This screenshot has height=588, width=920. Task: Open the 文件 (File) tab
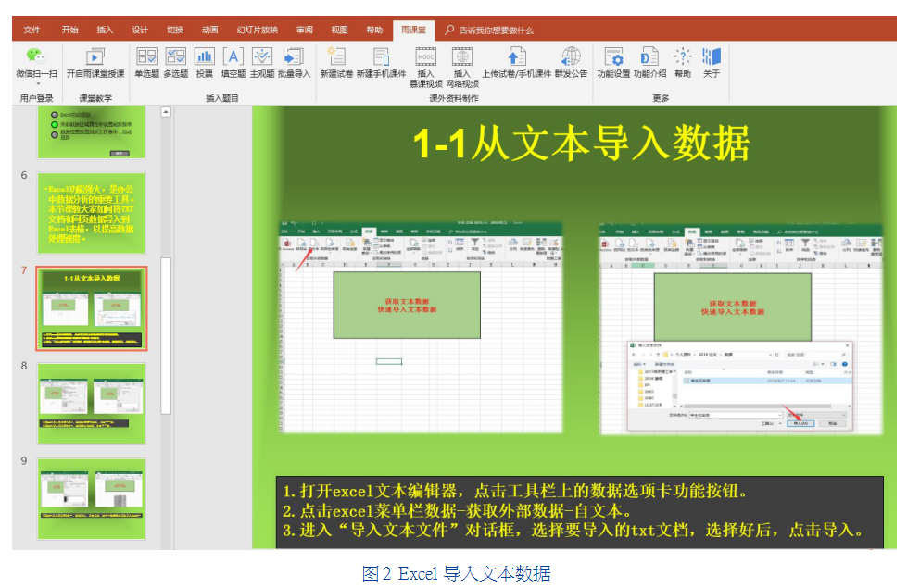(x=32, y=30)
